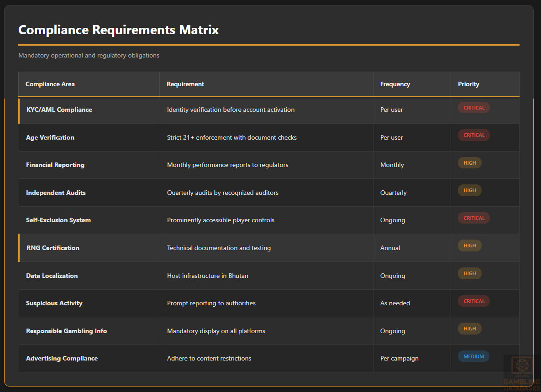
Task: Click the Compliance Area column header
Action: click(50, 84)
